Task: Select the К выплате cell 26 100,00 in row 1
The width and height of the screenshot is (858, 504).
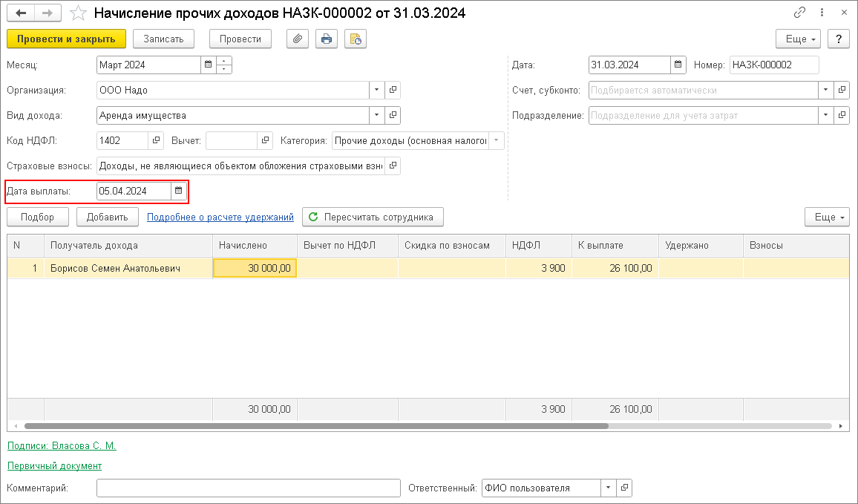Action: coord(615,268)
